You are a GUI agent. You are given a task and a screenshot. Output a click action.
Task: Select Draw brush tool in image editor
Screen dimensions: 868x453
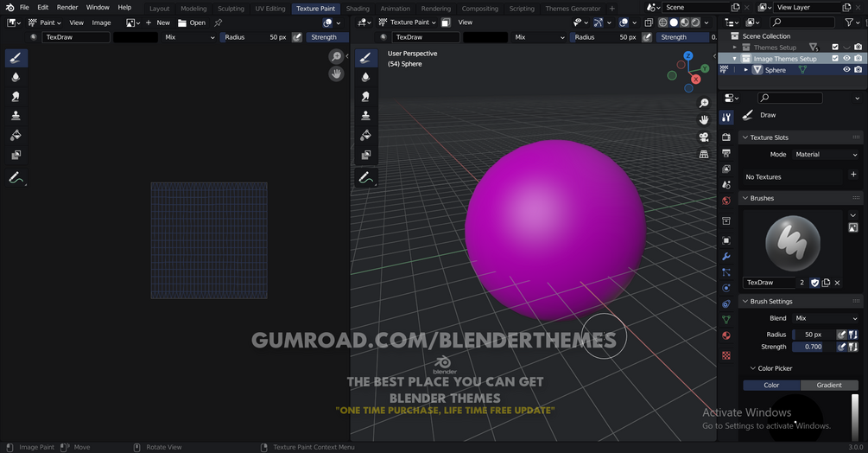coord(16,58)
